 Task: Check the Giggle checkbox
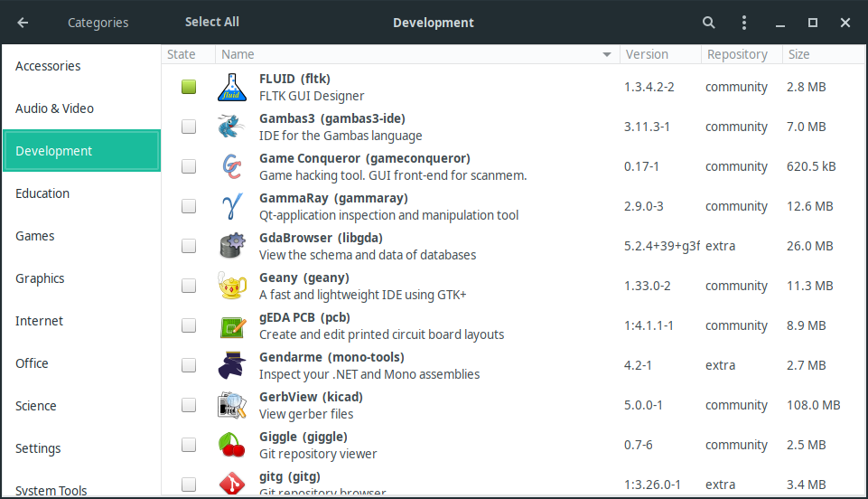point(189,446)
